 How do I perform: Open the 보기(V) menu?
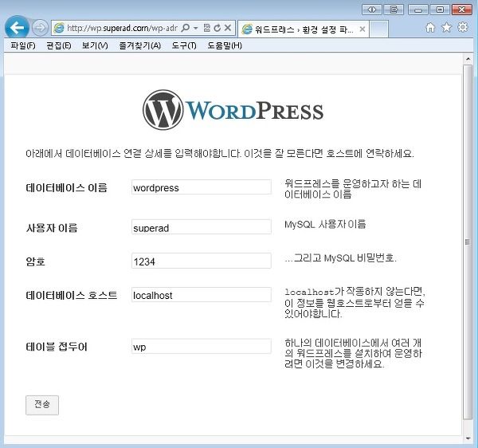click(x=95, y=45)
